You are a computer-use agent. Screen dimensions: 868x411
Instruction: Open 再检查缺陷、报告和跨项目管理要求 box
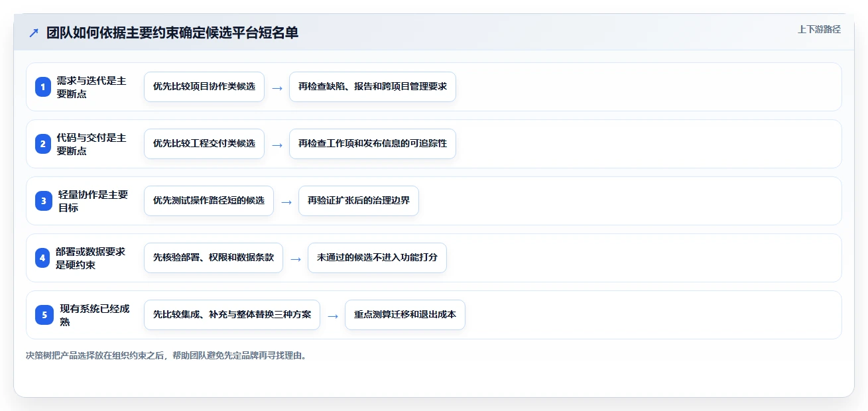click(373, 87)
